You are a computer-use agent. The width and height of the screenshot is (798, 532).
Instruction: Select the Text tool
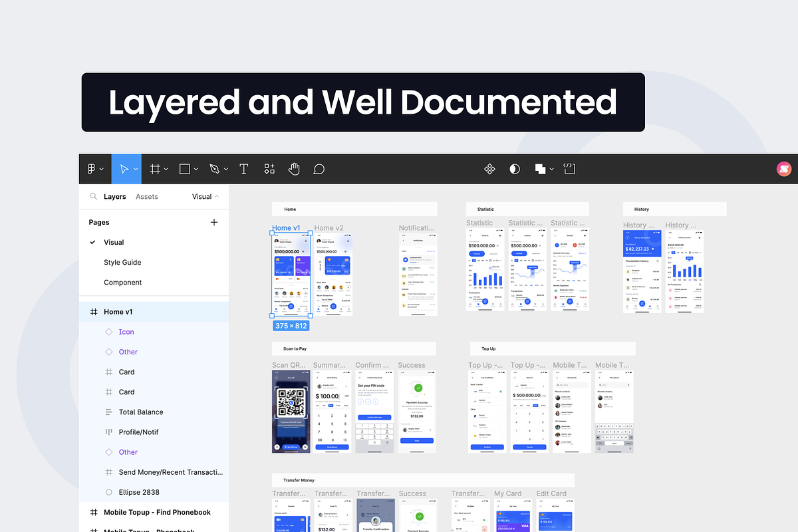pos(243,169)
